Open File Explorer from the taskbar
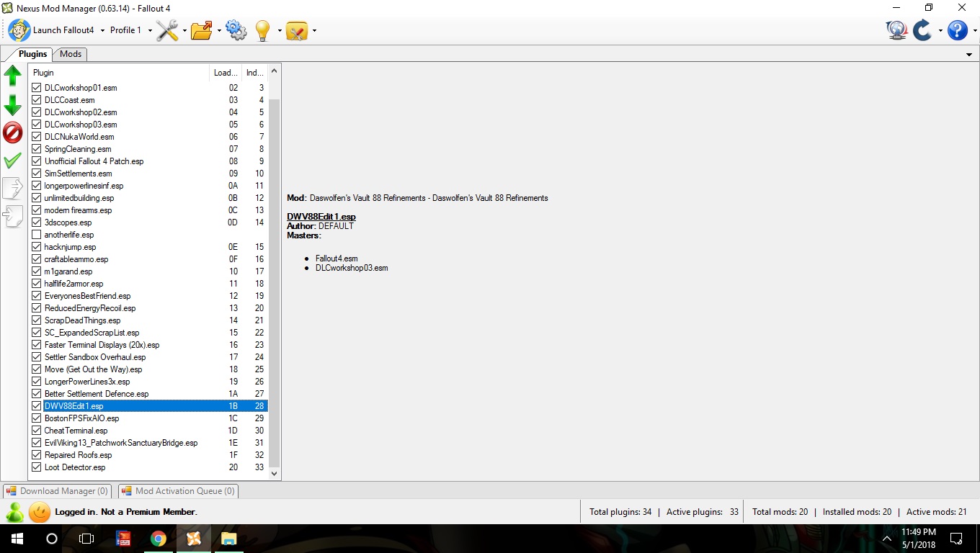This screenshot has height=553, width=980. (x=228, y=539)
